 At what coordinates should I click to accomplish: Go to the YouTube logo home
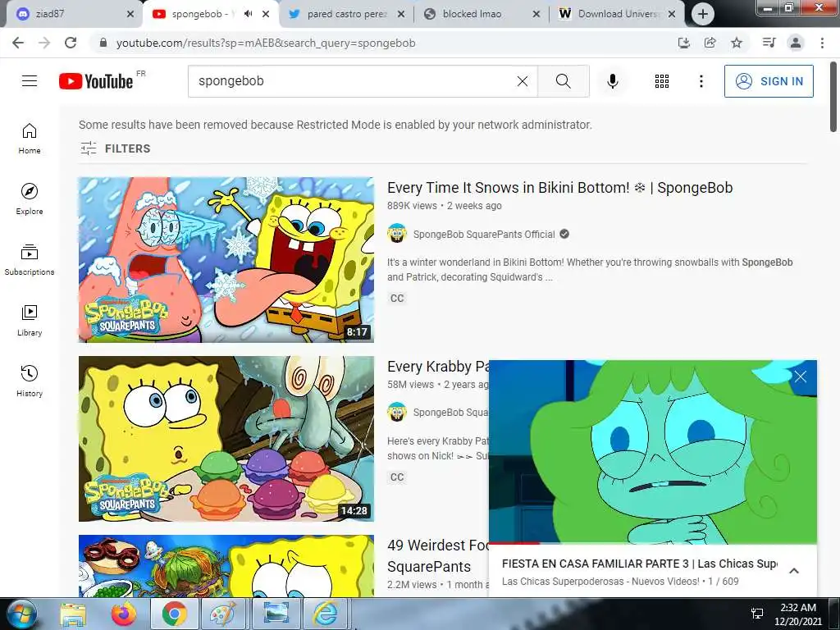pyautogui.click(x=97, y=81)
